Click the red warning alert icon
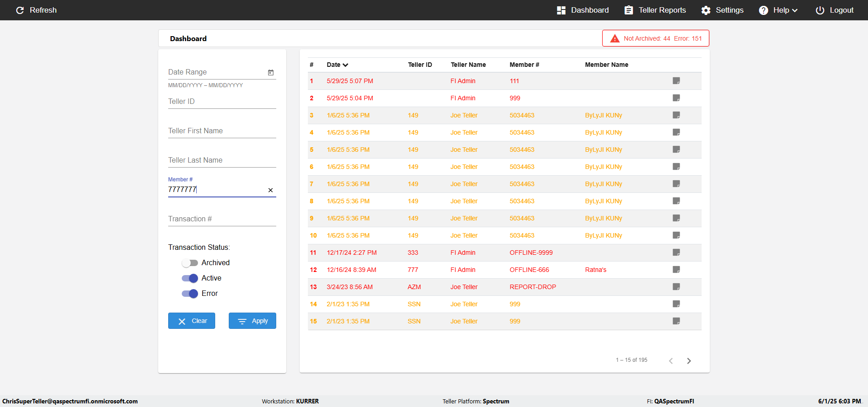The width and height of the screenshot is (868, 407). click(x=615, y=38)
